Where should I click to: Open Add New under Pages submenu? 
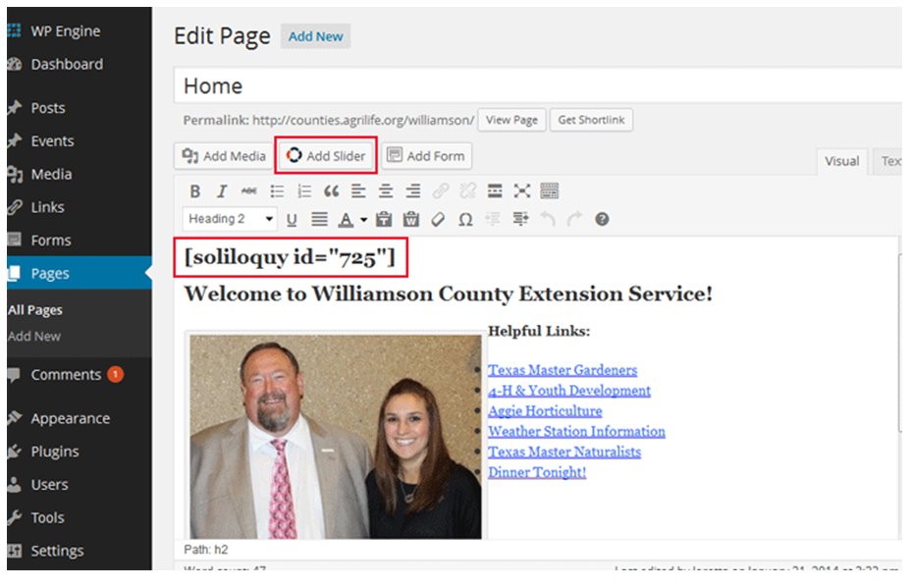(x=33, y=337)
